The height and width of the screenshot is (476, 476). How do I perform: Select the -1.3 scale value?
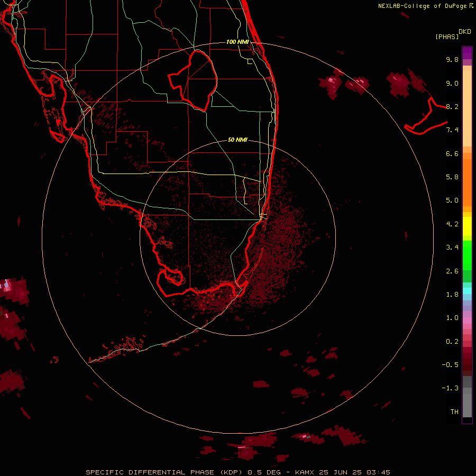click(450, 388)
